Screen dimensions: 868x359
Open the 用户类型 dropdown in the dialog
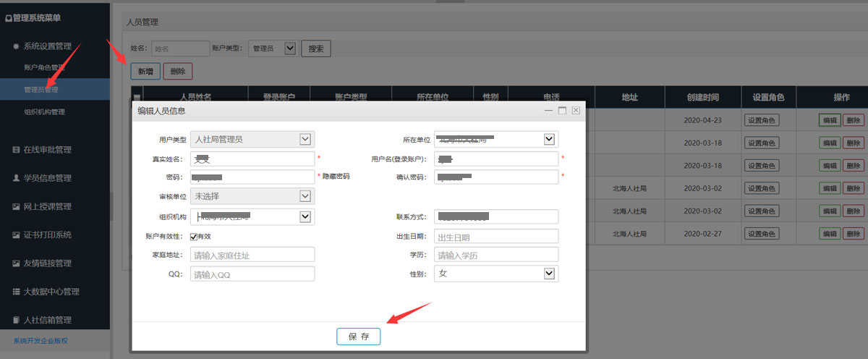pyautogui.click(x=305, y=139)
